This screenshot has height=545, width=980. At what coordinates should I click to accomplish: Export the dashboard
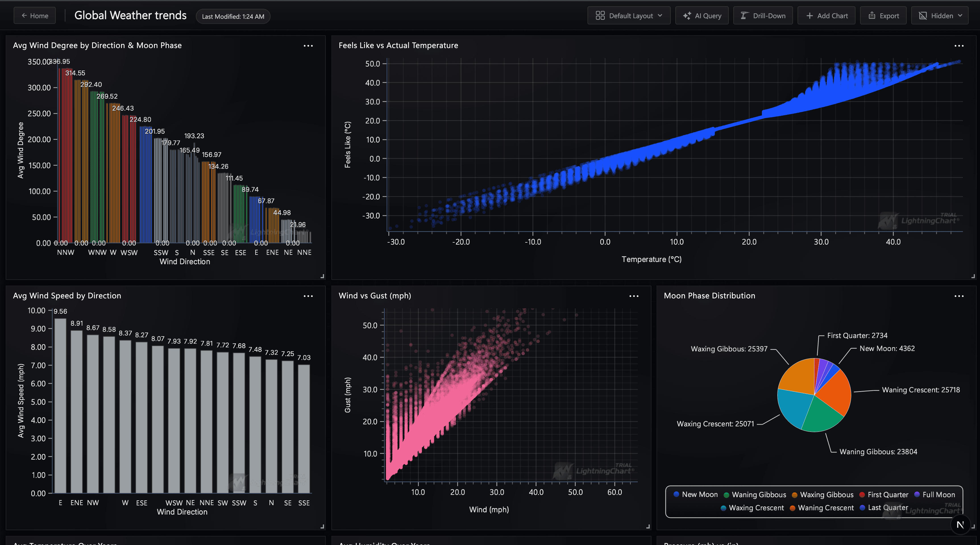tap(883, 16)
